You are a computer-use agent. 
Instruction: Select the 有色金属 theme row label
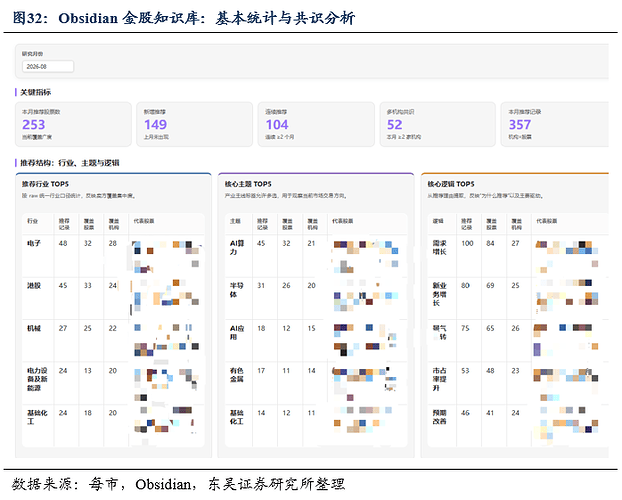click(x=237, y=375)
